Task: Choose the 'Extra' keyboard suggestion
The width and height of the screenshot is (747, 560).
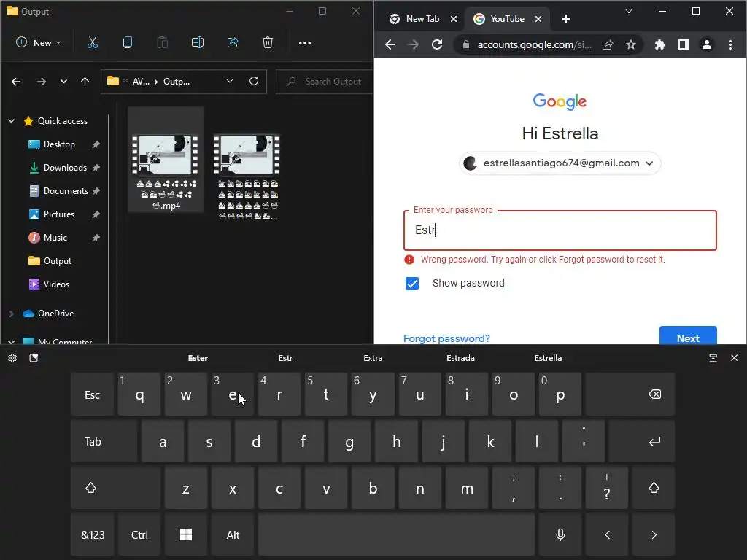Action: pyautogui.click(x=373, y=358)
